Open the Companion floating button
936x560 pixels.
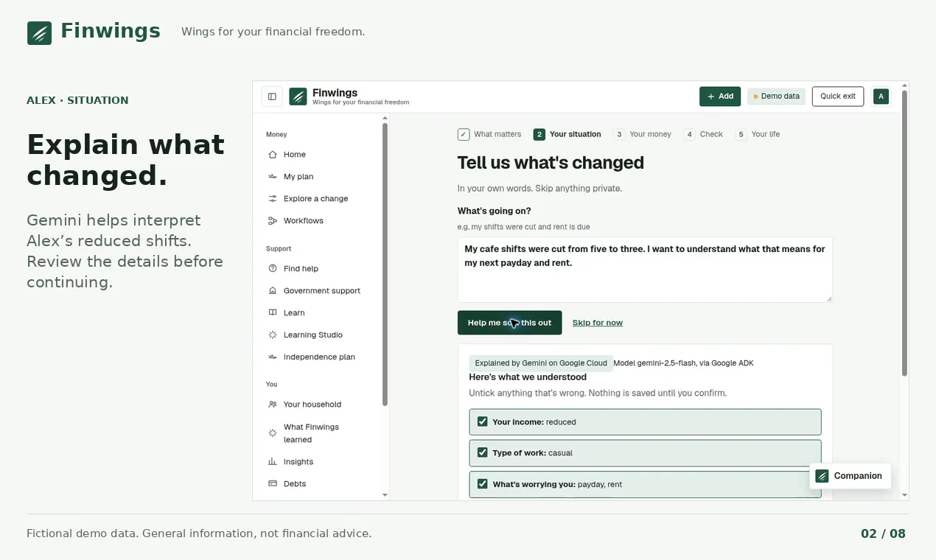pyautogui.click(x=851, y=476)
